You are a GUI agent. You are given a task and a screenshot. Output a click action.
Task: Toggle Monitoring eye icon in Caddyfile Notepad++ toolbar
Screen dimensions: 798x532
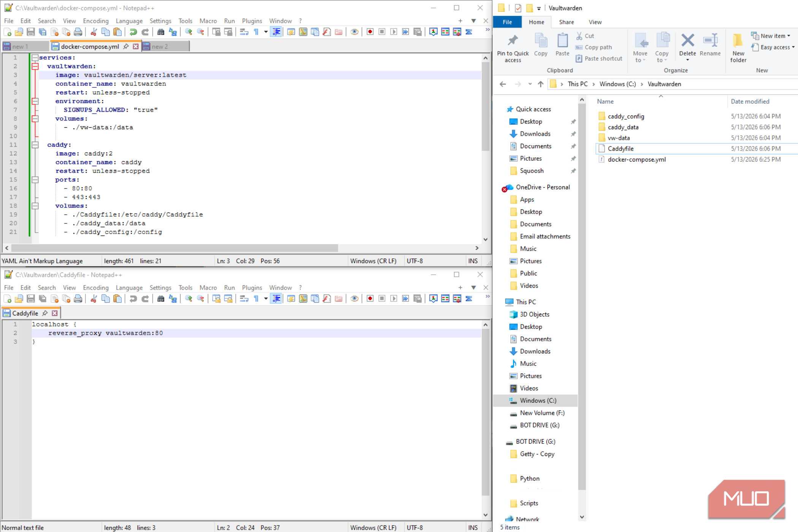click(355, 299)
